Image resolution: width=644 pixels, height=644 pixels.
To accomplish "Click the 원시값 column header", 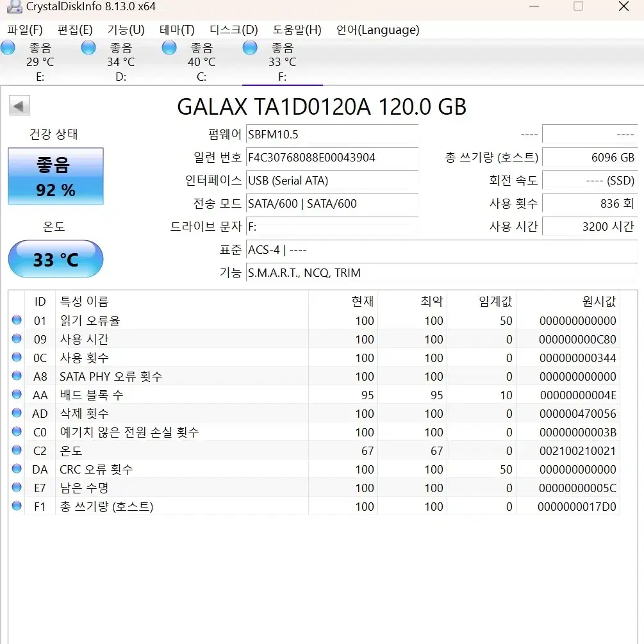I will tap(568, 301).
